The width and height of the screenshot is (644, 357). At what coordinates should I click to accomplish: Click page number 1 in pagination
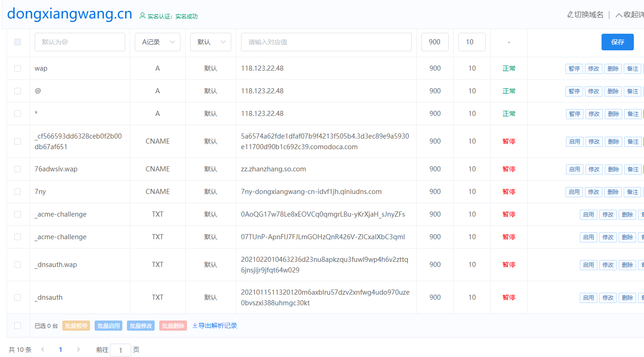[60, 350]
